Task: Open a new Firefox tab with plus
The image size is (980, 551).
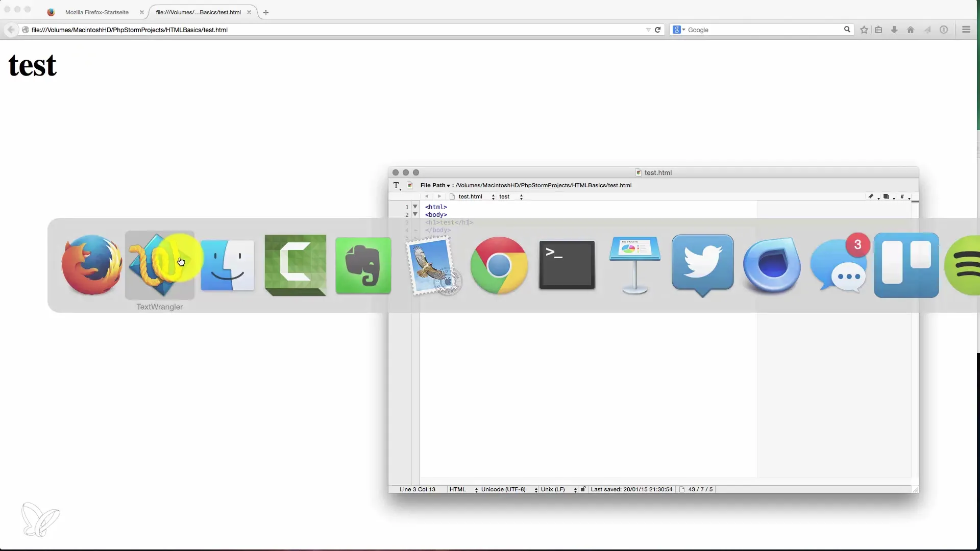Action: [x=266, y=12]
